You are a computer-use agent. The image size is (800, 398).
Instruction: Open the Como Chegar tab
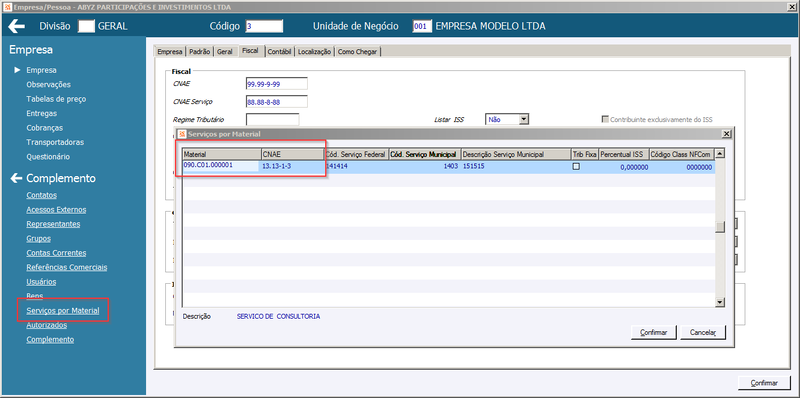click(357, 52)
